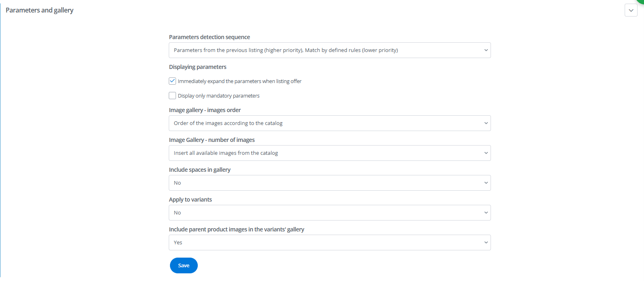Open the Apply to variants dropdown

pos(329,213)
